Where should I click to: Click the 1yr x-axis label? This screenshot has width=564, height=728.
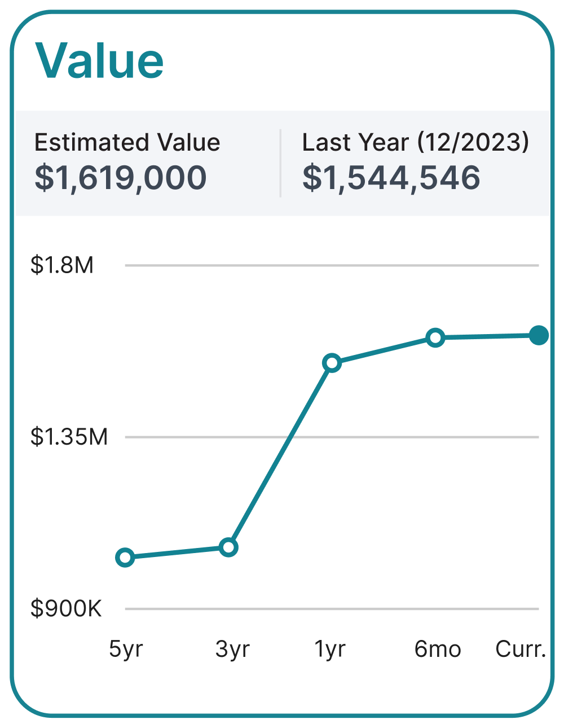tap(330, 650)
